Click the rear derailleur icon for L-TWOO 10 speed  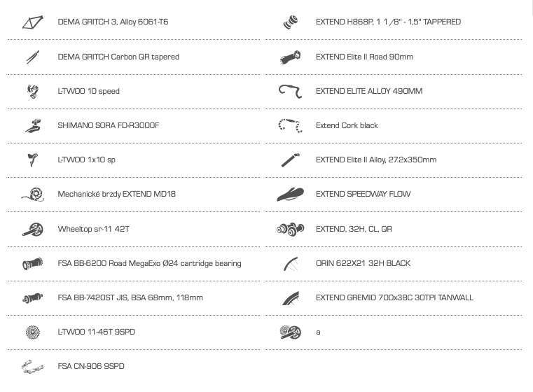[x=33, y=92]
